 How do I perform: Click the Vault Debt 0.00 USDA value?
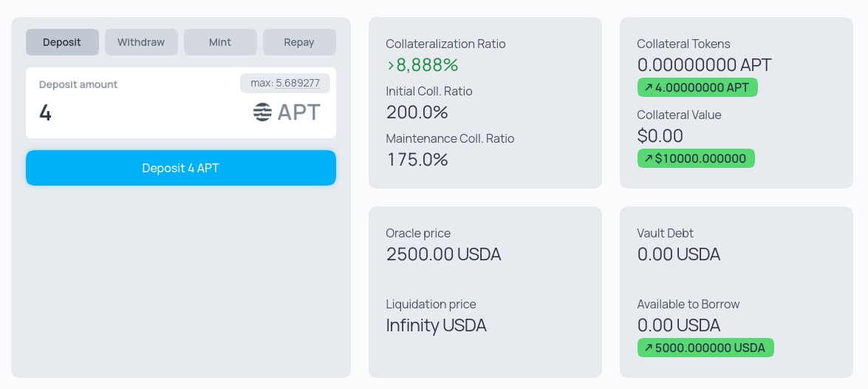tap(679, 254)
